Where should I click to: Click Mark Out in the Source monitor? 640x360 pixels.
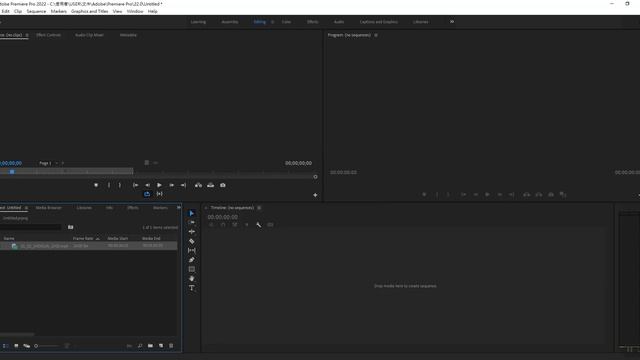click(120, 185)
